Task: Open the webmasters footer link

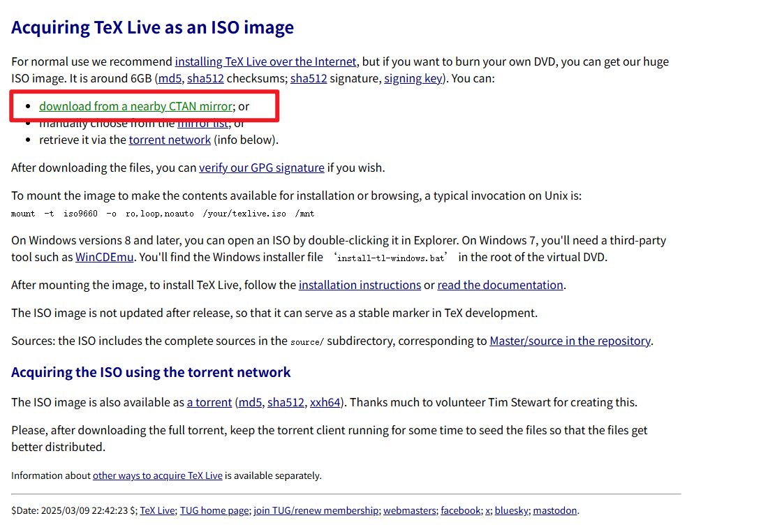Action: click(409, 510)
